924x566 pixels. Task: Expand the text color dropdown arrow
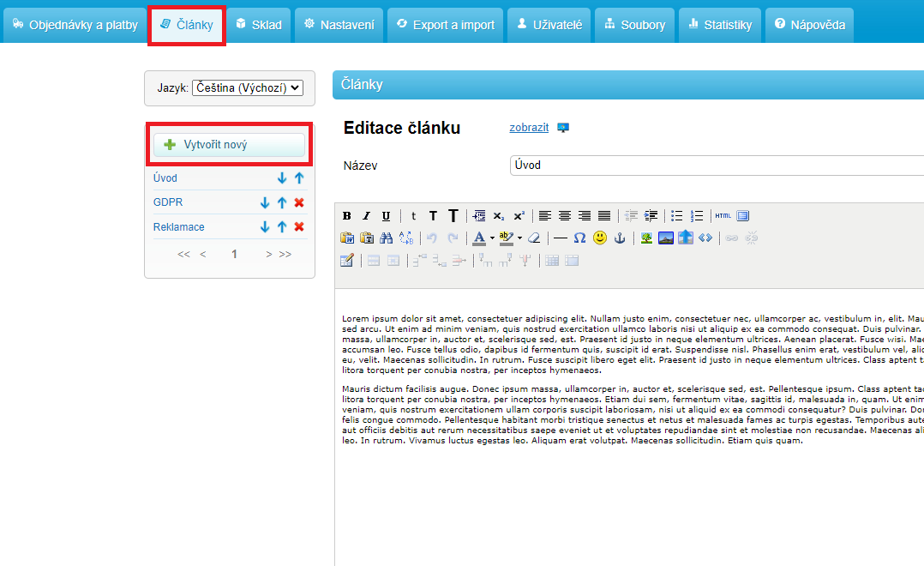pyautogui.click(x=492, y=238)
